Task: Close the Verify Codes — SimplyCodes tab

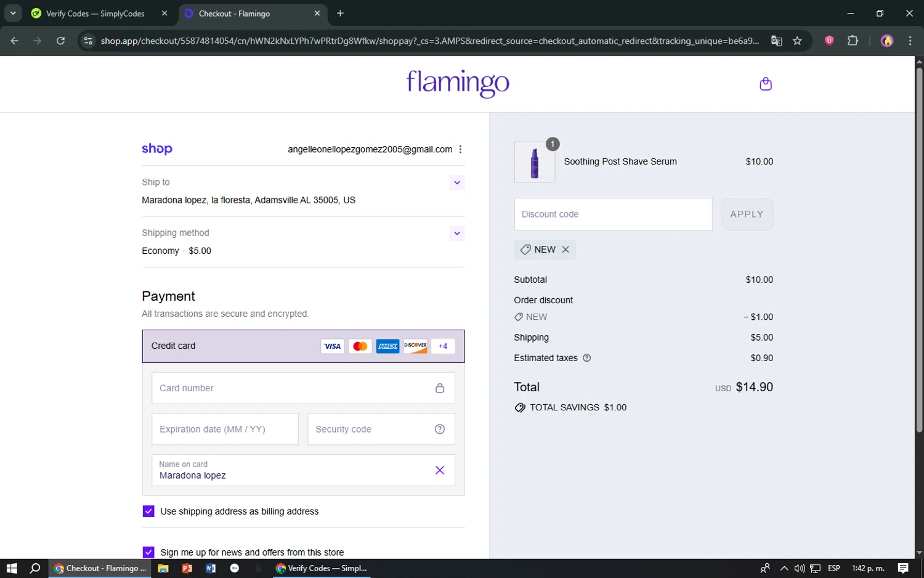Action: (164, 13)
